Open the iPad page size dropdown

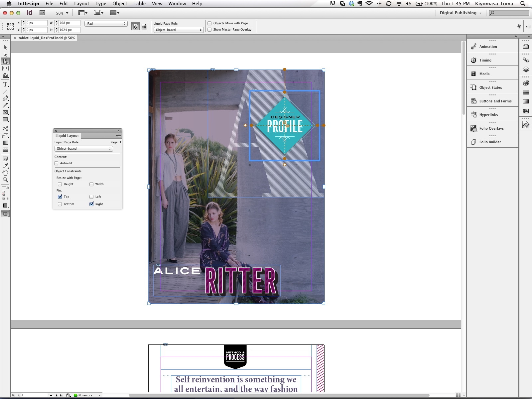click(106, 24)
